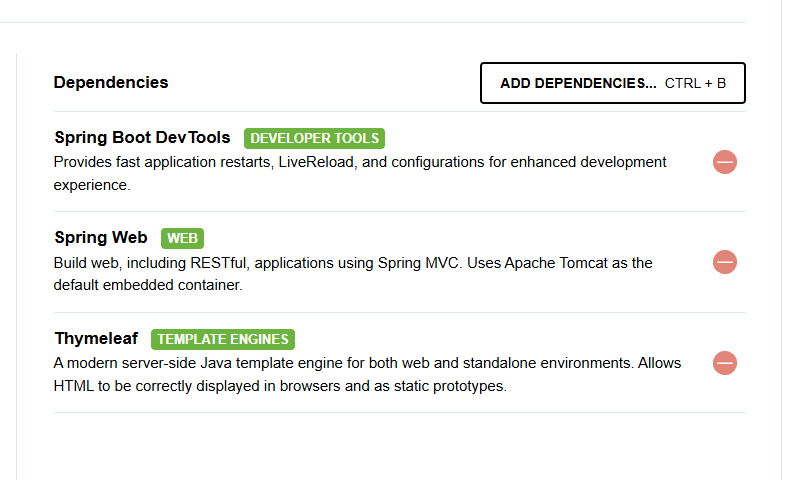
Task: Click the Dependencies section heading
Action: [x=111, y=83]
